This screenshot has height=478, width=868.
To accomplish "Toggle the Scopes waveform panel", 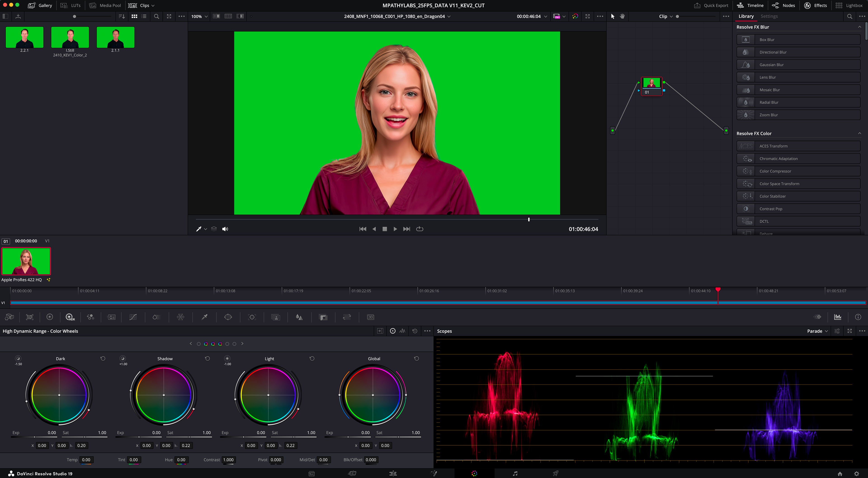I will coord(838,317).
